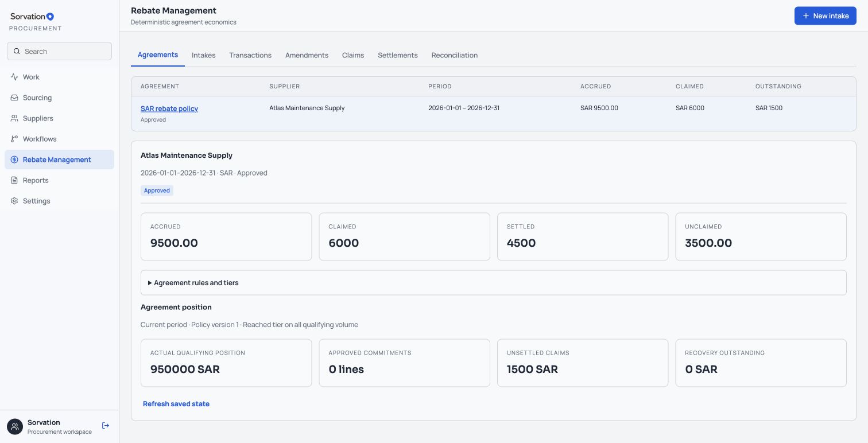This screenshot has height=443, width=868.
Task: Click the Settled 4500 card
Action: (x=583, y=237)
